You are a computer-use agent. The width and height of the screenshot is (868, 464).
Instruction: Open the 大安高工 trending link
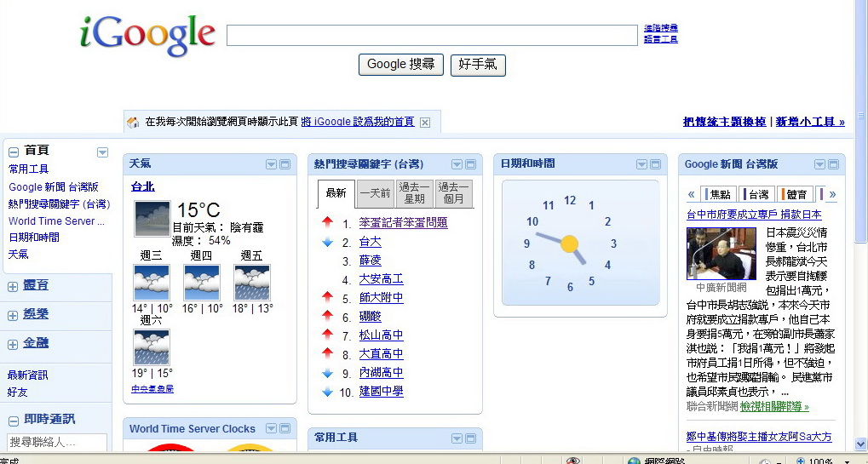[381, 278]
